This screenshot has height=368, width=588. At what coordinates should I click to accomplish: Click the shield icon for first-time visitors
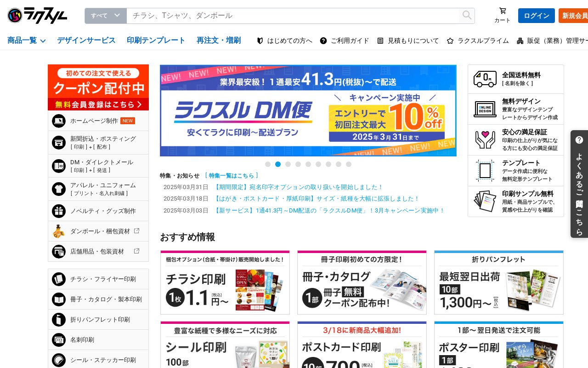pyautogui.click(x=260, y=40)
